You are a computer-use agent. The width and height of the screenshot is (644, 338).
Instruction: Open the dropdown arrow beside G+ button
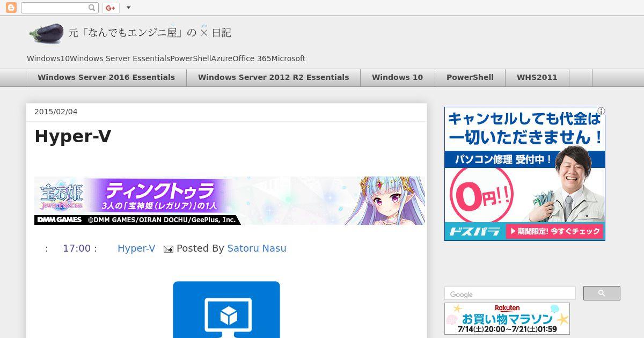coord(128,8)
